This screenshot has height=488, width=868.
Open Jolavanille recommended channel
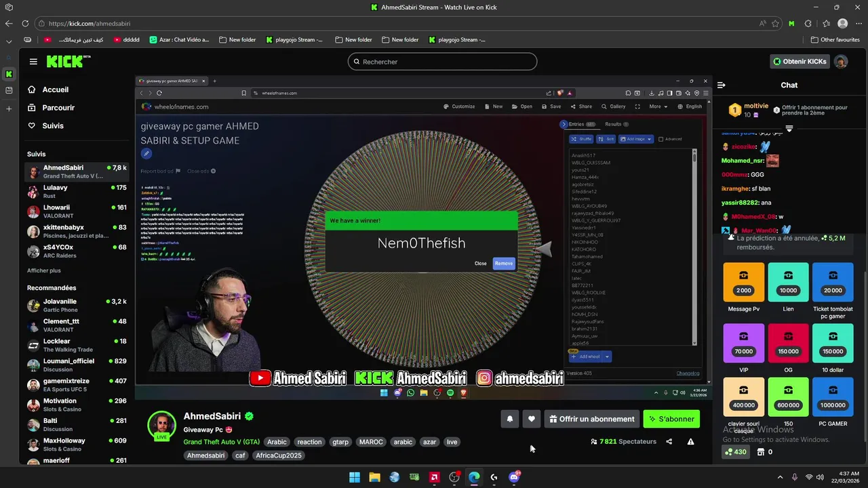pos(77,305)
